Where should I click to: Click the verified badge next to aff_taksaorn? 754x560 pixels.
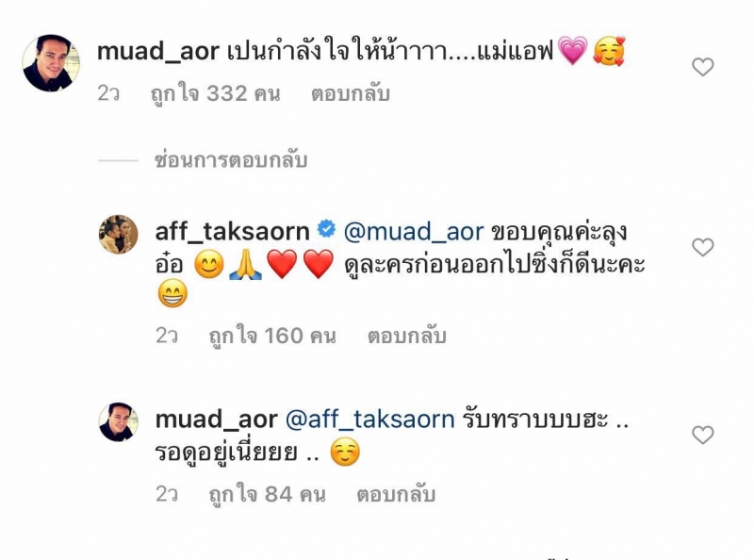[326, 229]
